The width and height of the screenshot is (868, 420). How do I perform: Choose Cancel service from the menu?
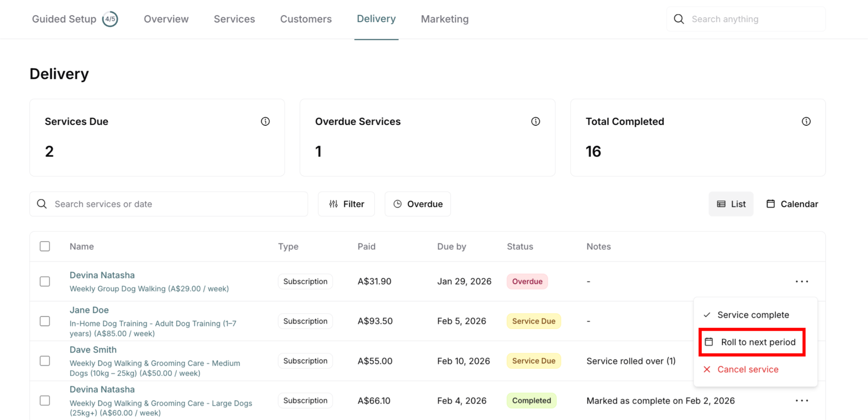748,370
